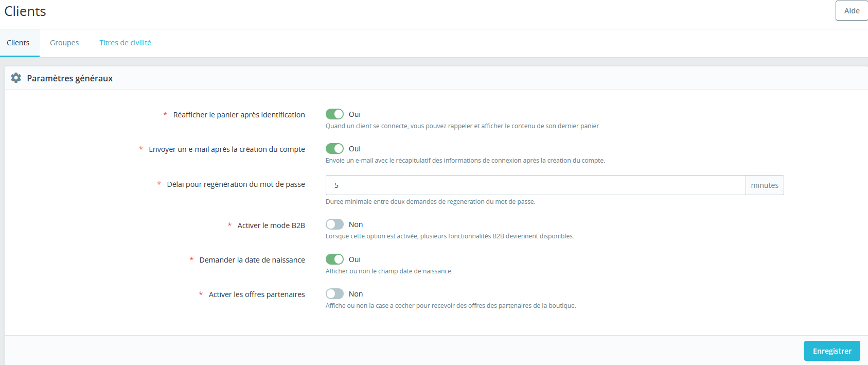This screenshot has height=365, width=868.
Task: Click the gear icon beside Paramètres généraux
Action: pyautogui.click(x=16, y=78)
